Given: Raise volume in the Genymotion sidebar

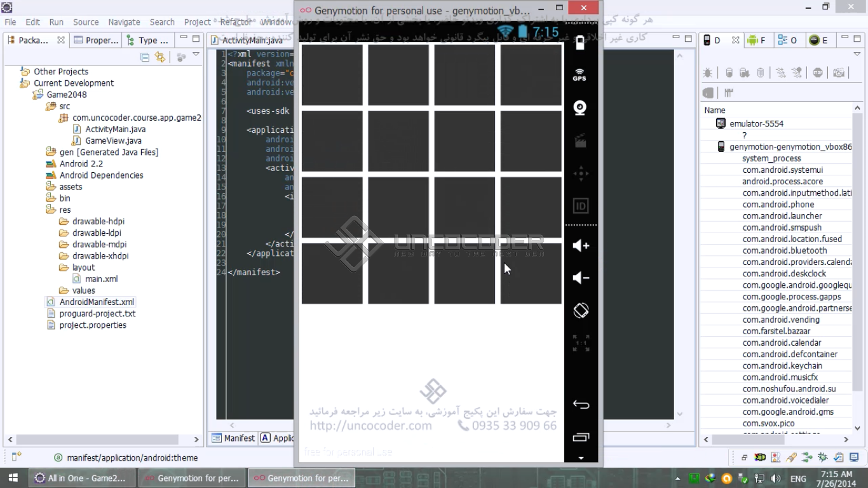Looking at the screenshot, I should [581, 246].
